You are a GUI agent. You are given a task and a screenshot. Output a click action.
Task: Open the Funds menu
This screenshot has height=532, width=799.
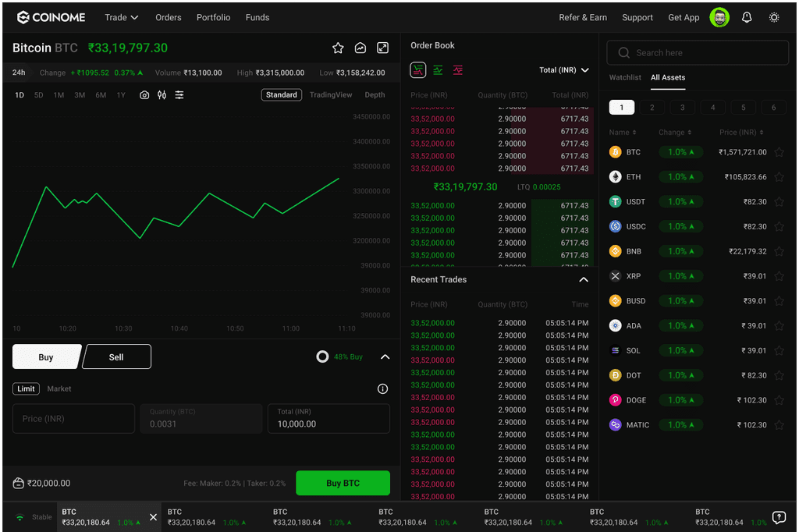pyautogui.click(x=257, y=17)
